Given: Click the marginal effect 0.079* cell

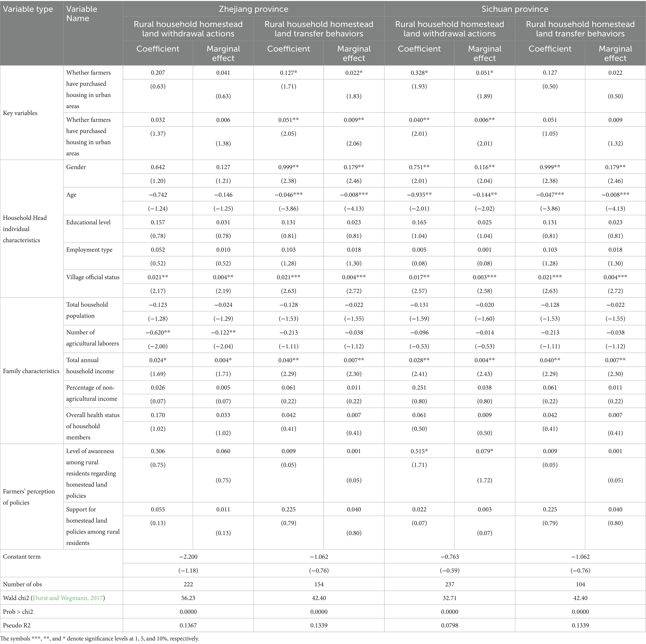Looking at the screenshot, I should coord(485,451).
